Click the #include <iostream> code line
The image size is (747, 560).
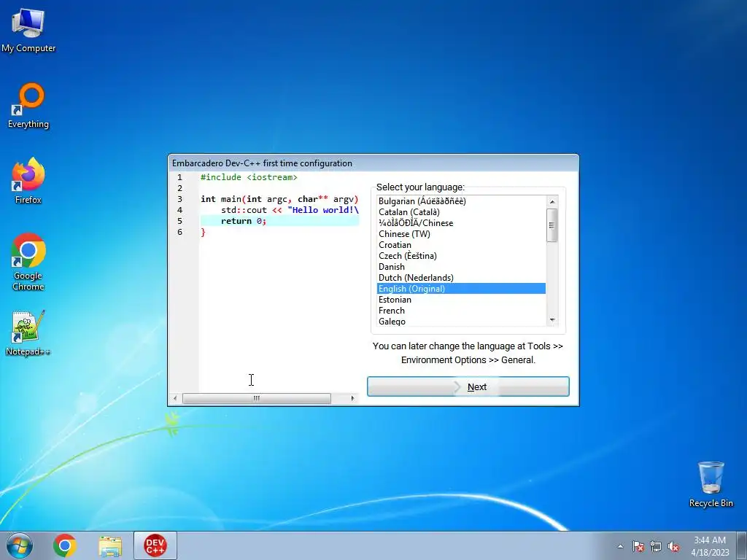249,177
